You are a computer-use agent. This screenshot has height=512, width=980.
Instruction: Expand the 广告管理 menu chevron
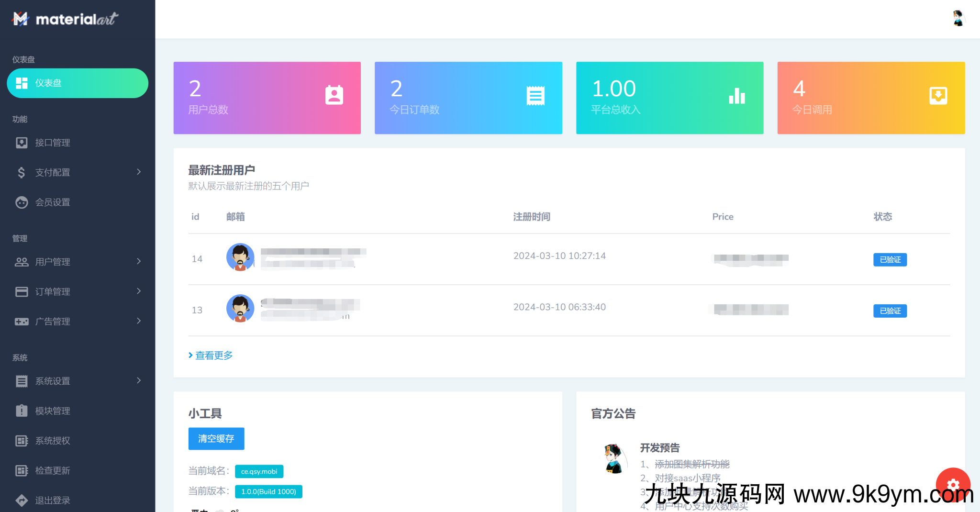coord(139,321)
